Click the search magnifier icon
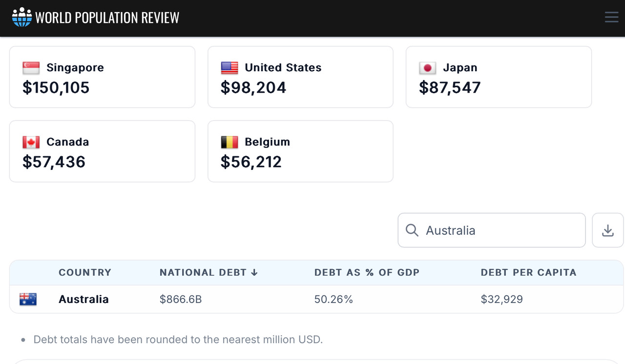 pos(412,230)
